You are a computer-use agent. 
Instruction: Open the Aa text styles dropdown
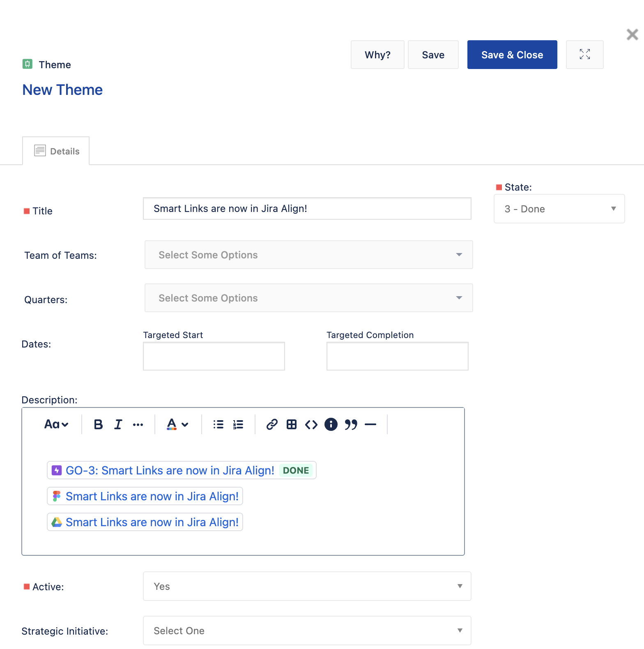click(x=56, y=424)
